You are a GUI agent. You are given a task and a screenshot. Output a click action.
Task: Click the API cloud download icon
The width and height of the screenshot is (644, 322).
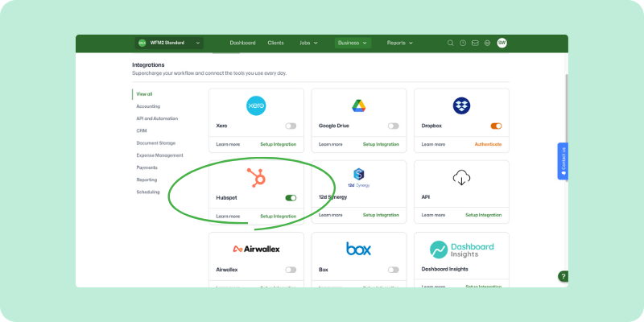[x=461, y=178]
